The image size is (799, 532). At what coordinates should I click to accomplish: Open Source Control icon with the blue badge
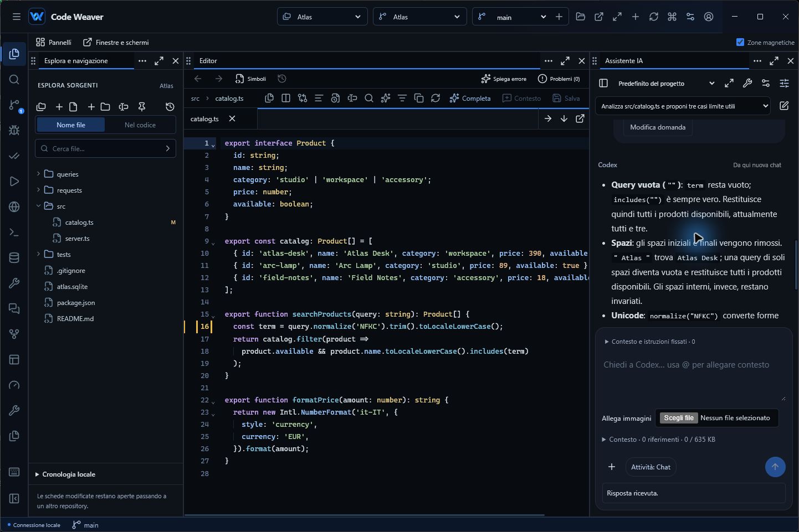tap(14, 105)
